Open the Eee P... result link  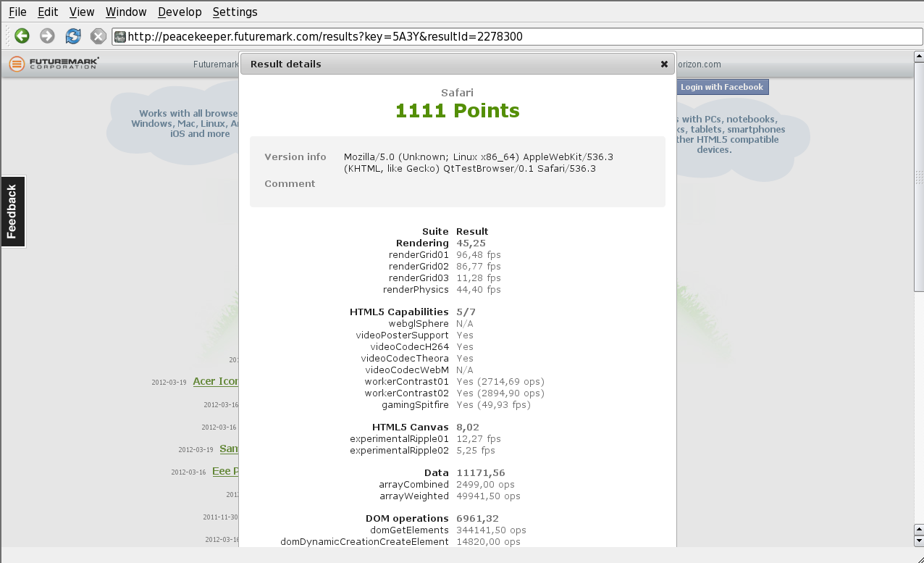click(225, 471)
